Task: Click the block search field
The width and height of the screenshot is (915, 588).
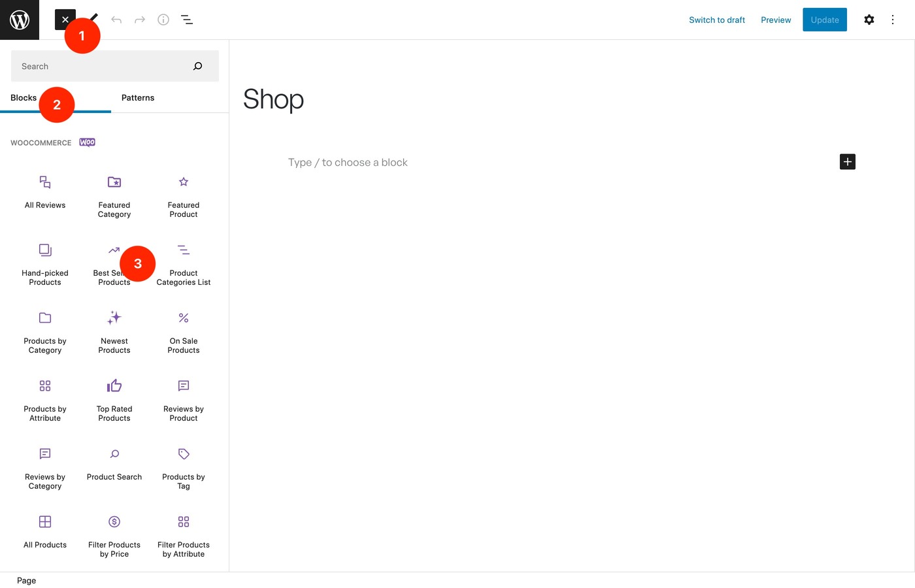Action: pyautogui.click(x=105, y=65)
